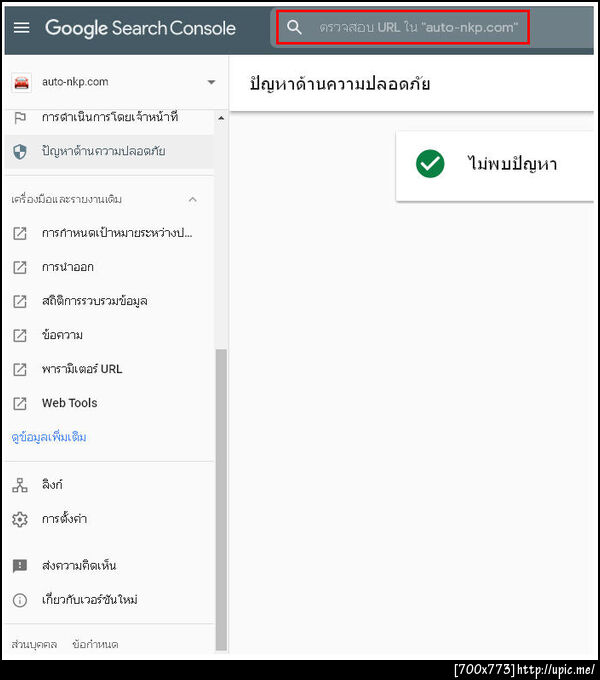Click the sidebar scrollbar thumb
Screen dimensions: 600x680
[x=221, y=500]
